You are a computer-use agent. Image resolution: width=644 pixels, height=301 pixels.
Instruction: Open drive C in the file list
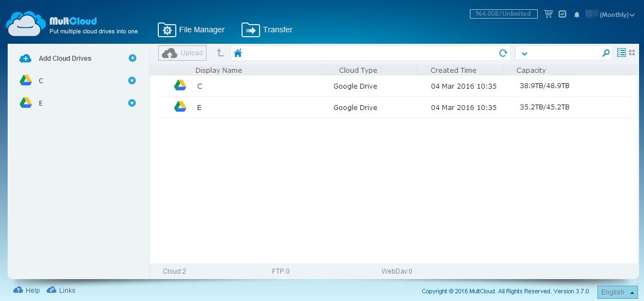pos(199,86)
